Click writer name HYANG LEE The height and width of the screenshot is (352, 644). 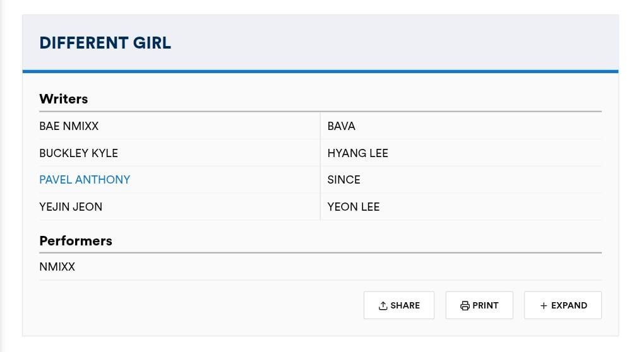click(357, 153)
